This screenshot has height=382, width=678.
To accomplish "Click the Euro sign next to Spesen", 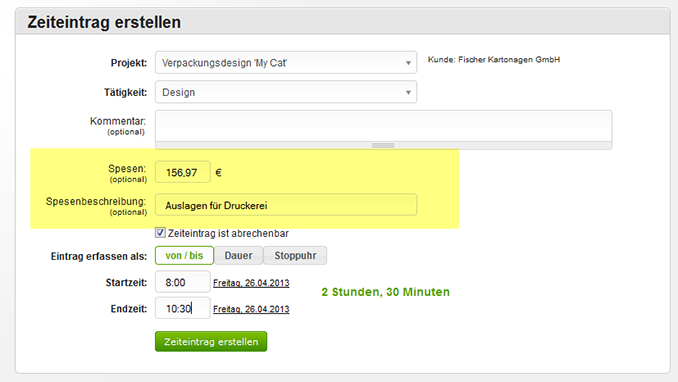I will click(x=218, y=173).
